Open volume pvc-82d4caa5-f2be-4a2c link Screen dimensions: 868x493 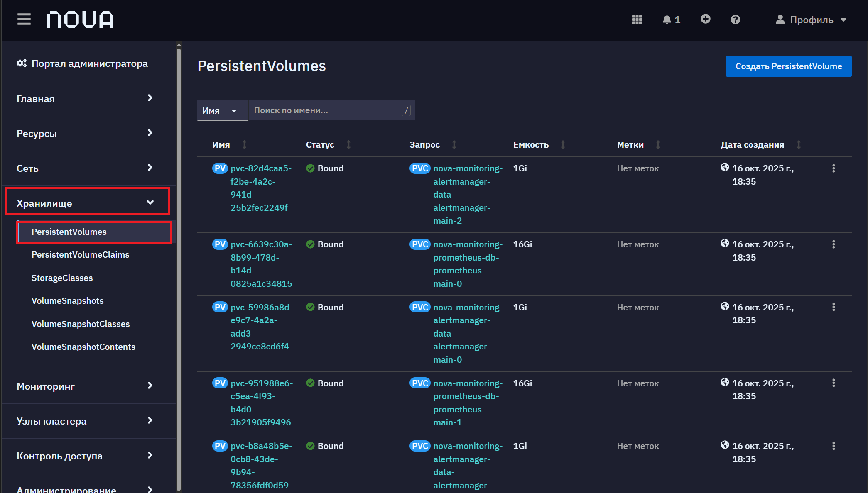(261, 188)
